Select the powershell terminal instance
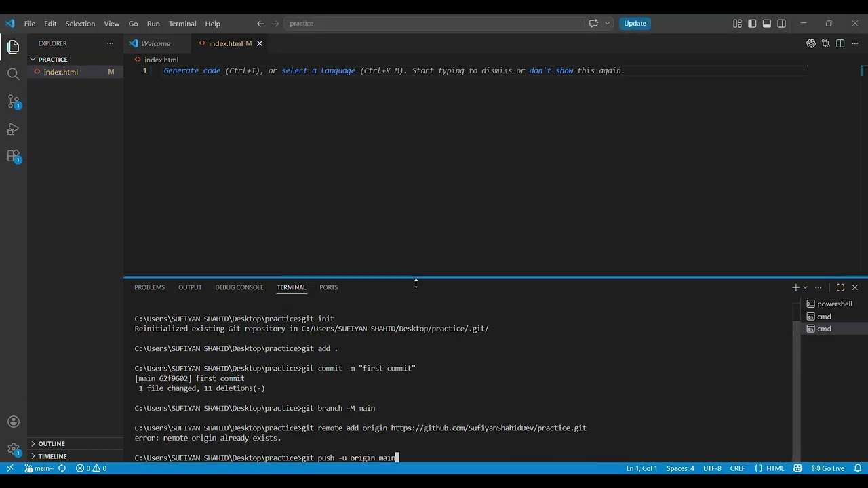868x488 pixels. (834, 304)
